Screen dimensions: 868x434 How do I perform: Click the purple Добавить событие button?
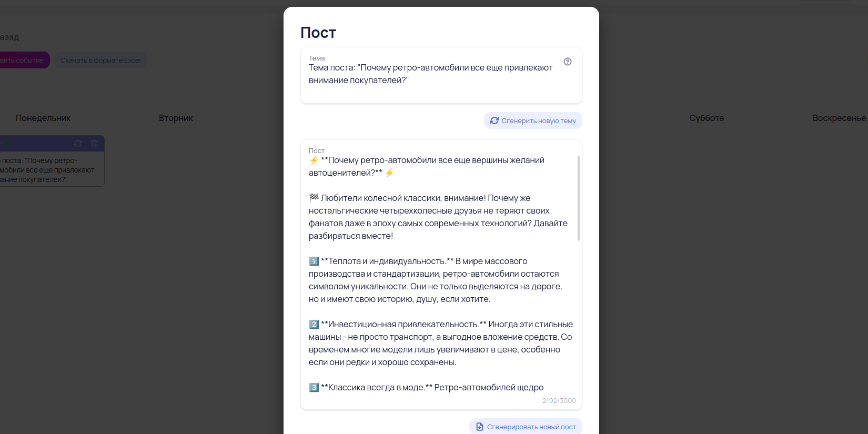click(23, 60)
